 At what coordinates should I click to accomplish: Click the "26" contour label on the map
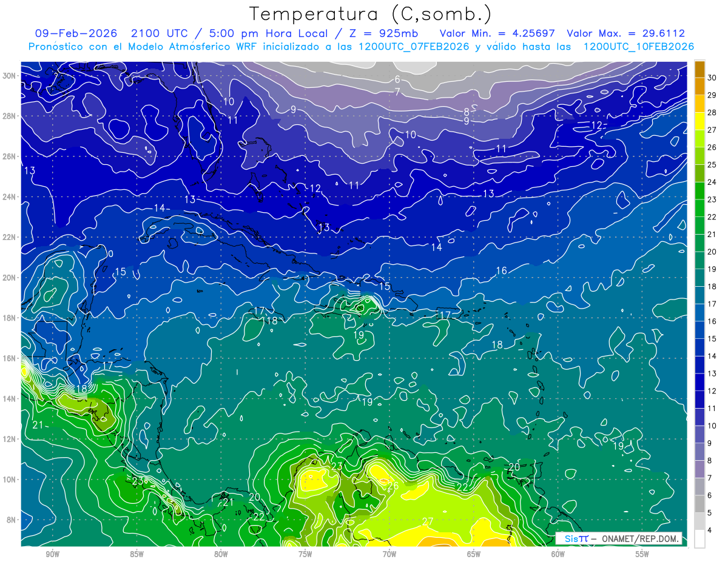point(393,486)
